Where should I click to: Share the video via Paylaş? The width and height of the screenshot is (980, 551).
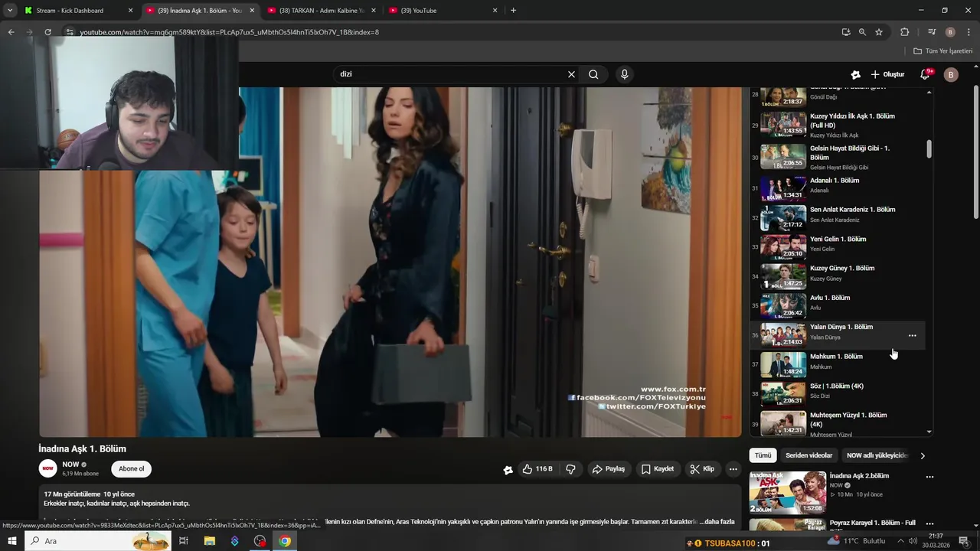click(x=609, y=469)
